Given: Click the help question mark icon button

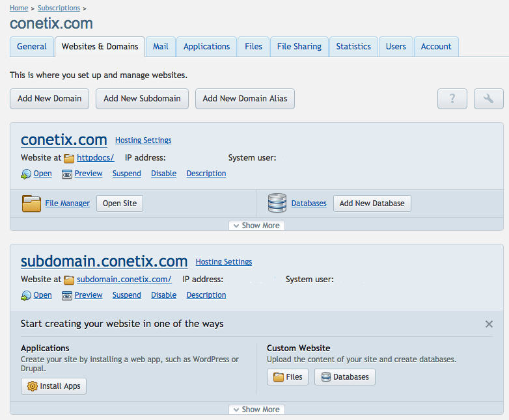Looking at the screenshot, I should 452,99.
